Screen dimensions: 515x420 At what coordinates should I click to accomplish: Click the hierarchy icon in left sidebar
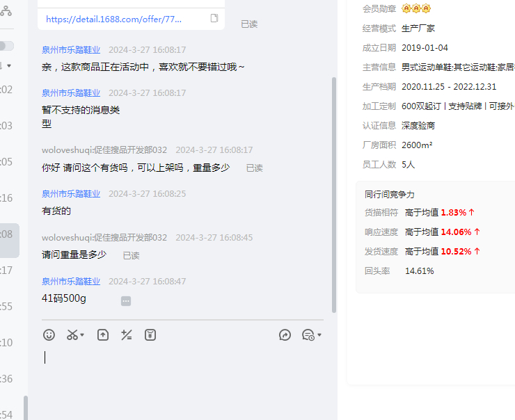[6, 10]
